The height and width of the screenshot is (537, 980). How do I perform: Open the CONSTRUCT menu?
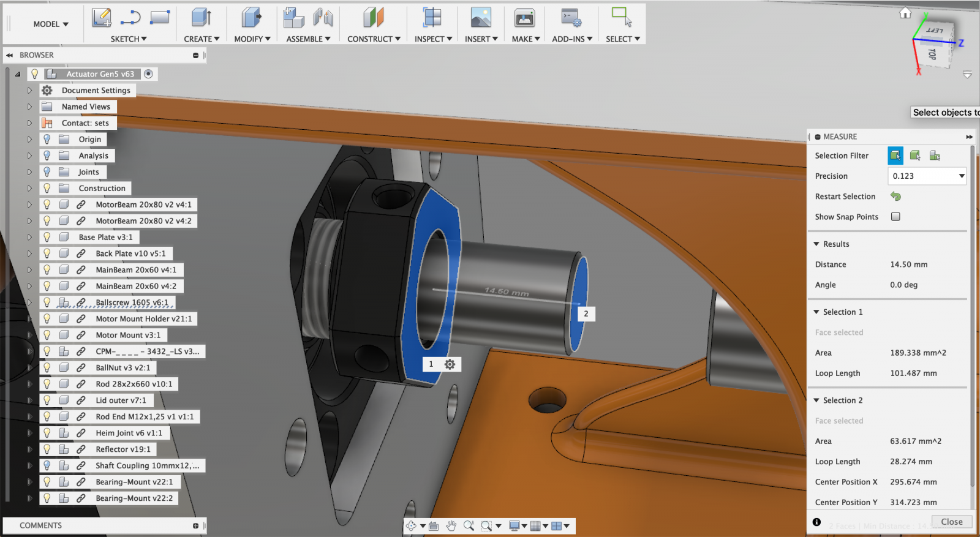click(374, 39)
